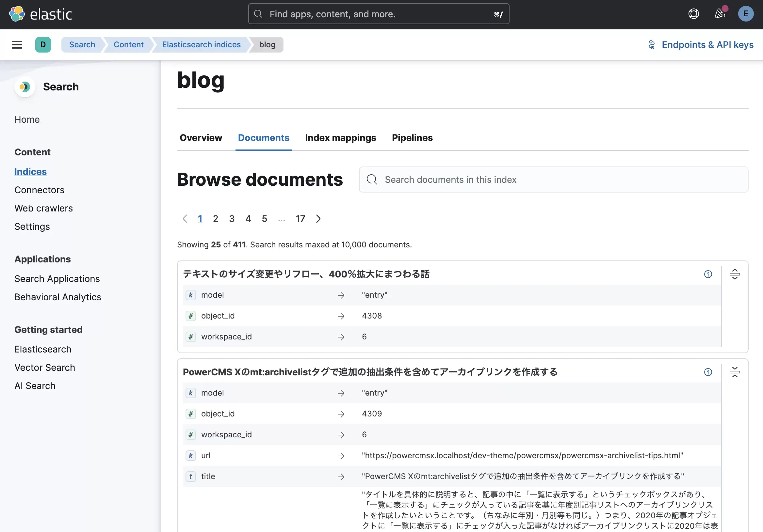Open Behavioral Analytics in sidebar

[x=57, y=297]
